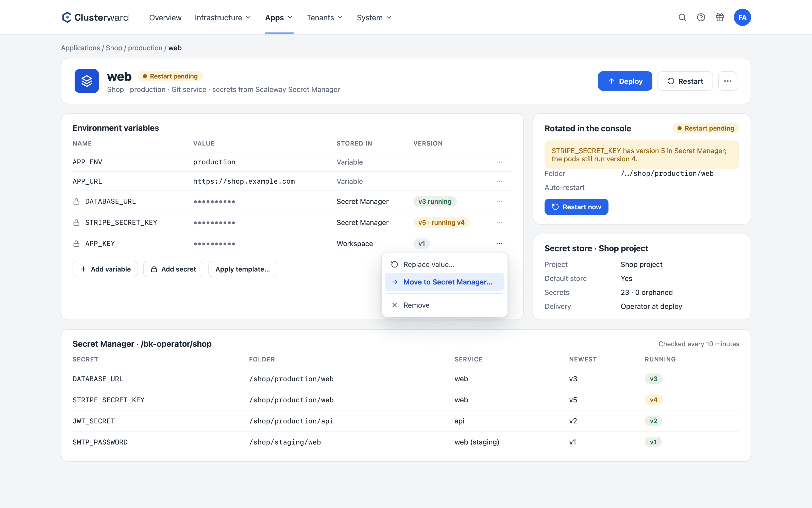
Task: Open the app header more-options button
Action: coord(728,81)
